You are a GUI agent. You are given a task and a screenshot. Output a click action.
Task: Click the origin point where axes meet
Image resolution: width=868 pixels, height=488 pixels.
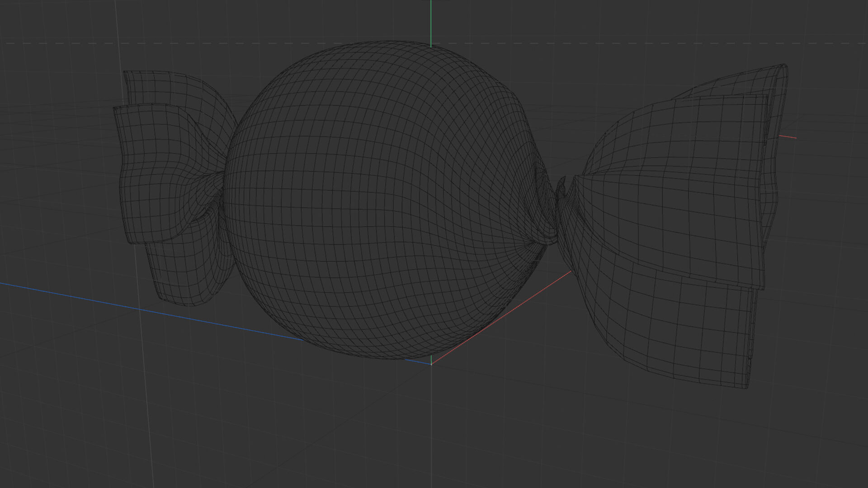[431, 364]
